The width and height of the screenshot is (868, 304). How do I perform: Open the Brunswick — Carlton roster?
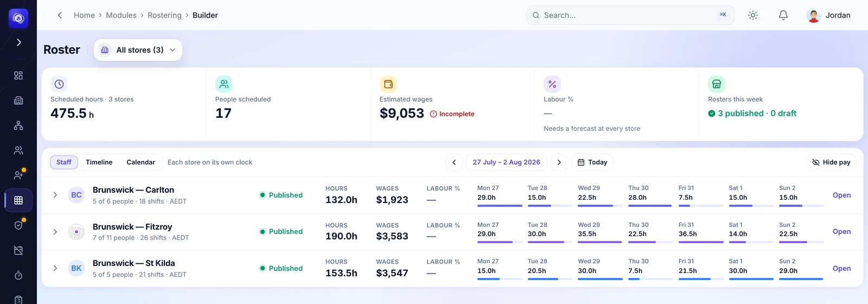click(841, 195)
